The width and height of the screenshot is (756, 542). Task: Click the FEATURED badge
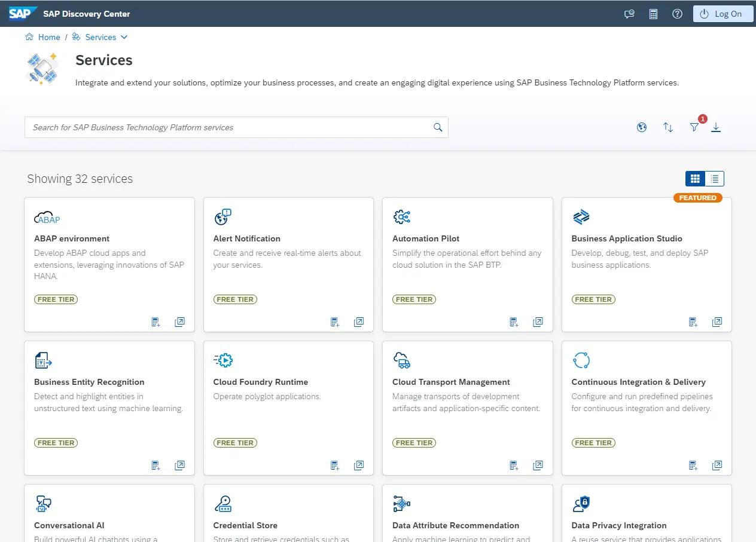697,198
